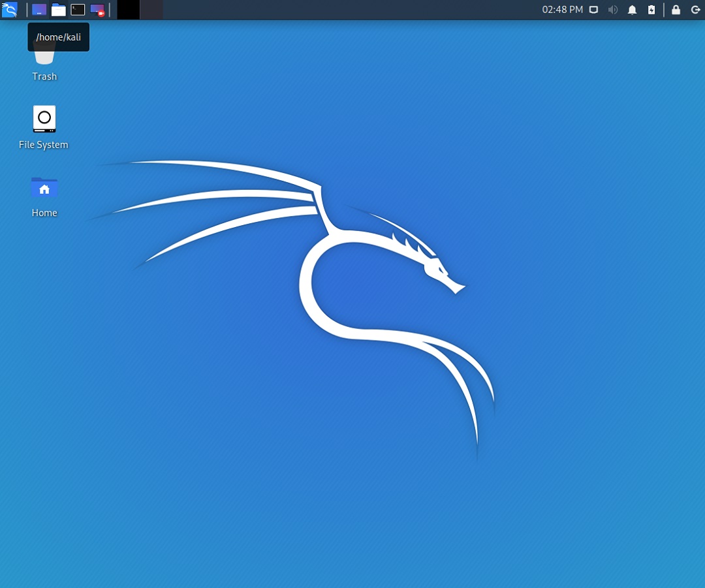Toggle the muted volume speaker icon

pyautogui.click(x=613, y=9)
